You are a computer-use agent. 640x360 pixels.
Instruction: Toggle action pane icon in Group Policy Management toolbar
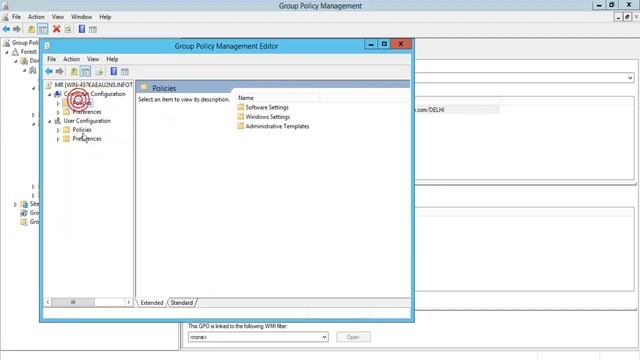pyautogui.click(x=93, y=29)
